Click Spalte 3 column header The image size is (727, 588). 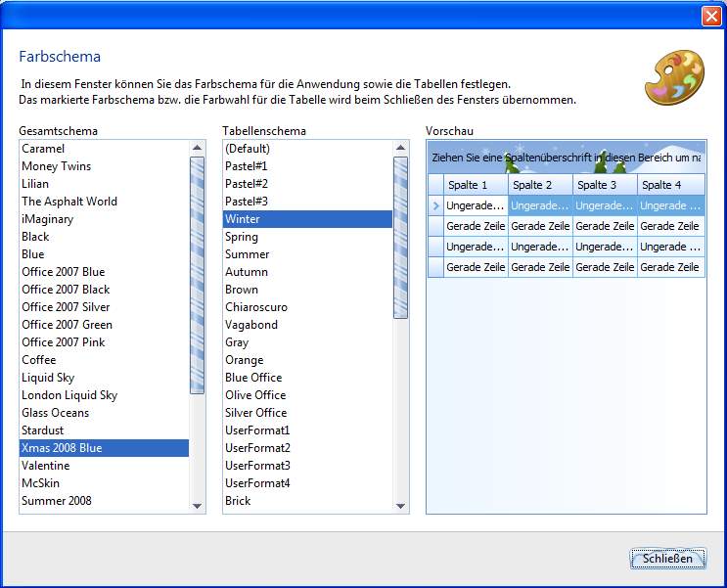[x=605, y=185]
